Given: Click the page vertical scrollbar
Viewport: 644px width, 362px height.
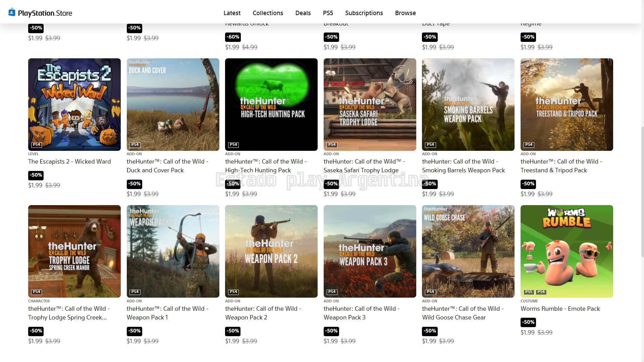Looking at the screenshot, I should [642, 191].
